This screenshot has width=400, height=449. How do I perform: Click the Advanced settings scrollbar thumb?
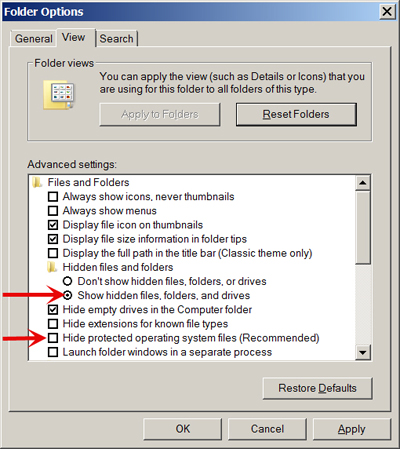click(x=363, y=227)
